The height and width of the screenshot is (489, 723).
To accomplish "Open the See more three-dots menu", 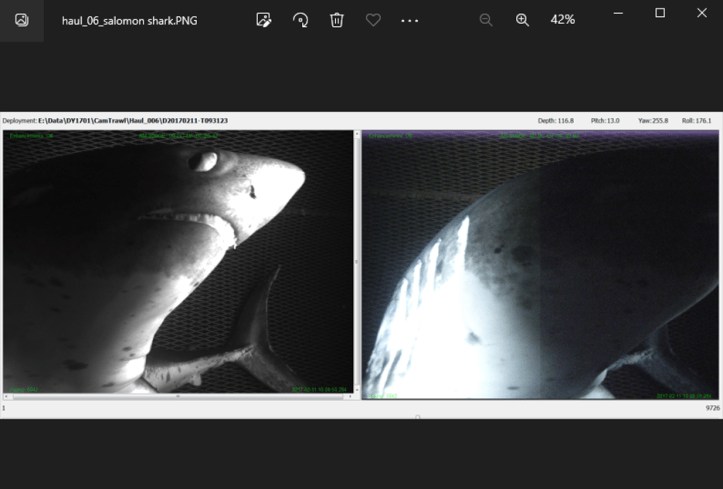I will pos(409,20).
